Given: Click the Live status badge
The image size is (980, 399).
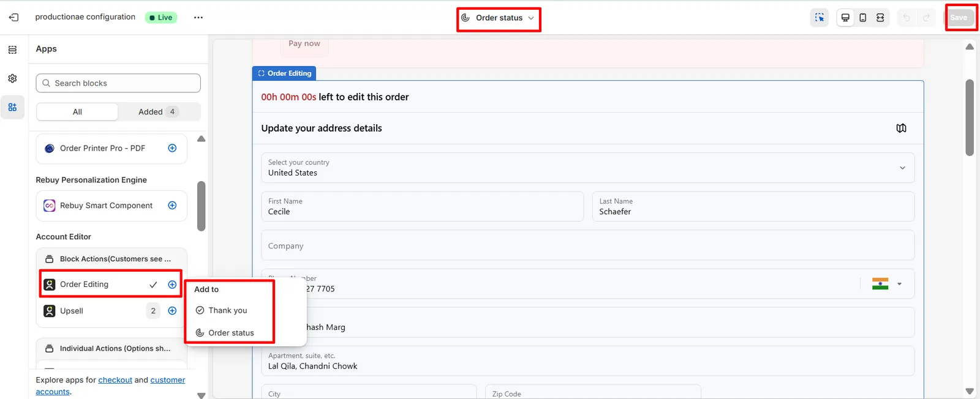Looking at the screenshot, I should click(161, 17).
